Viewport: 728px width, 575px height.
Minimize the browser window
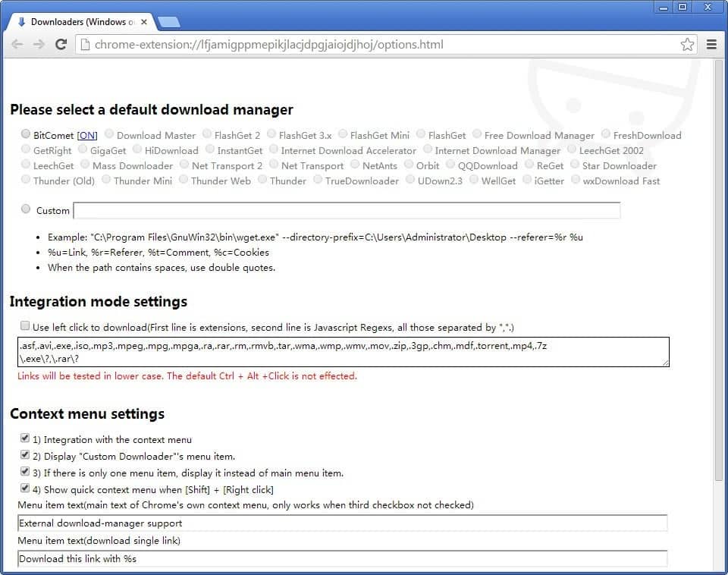tap(663, 7)
